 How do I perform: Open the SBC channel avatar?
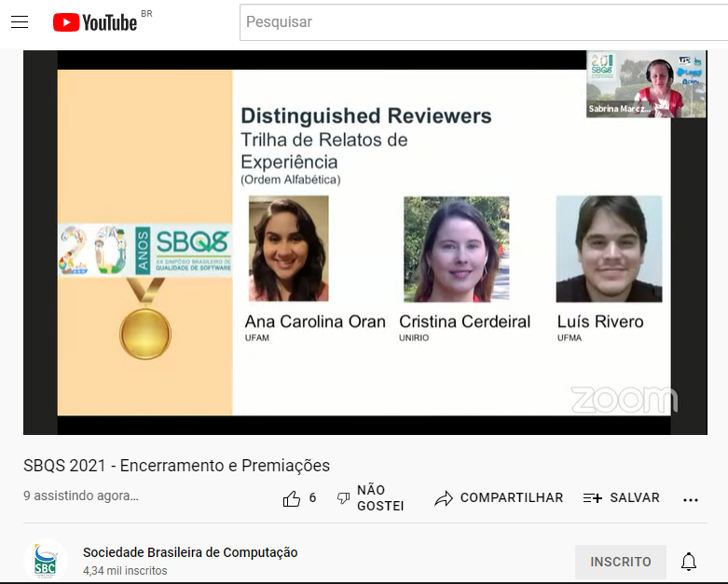pos(45,560)
